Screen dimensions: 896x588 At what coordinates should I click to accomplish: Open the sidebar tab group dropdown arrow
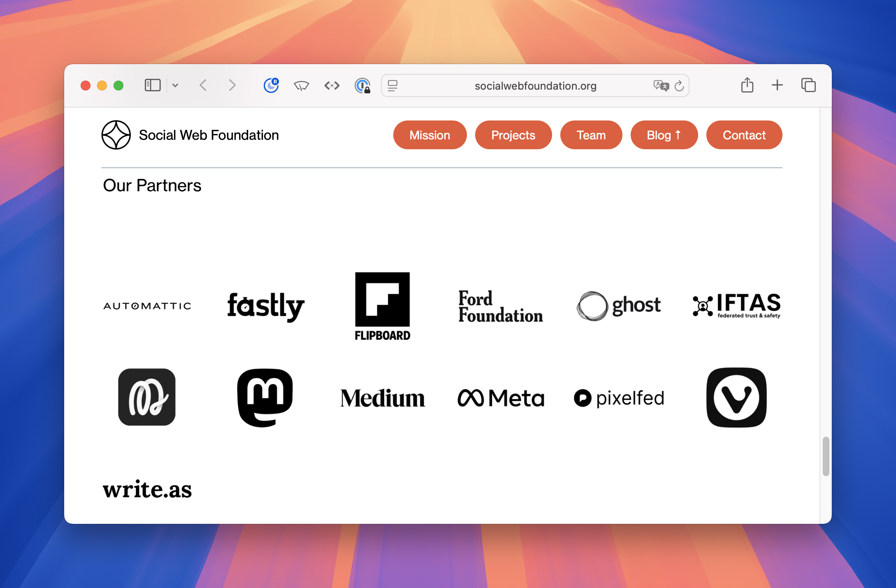pyautogui.click(x=175, y=86)
